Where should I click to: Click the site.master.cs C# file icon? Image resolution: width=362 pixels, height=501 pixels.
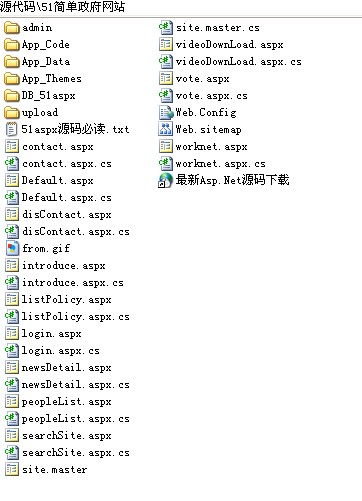[166, 28]
